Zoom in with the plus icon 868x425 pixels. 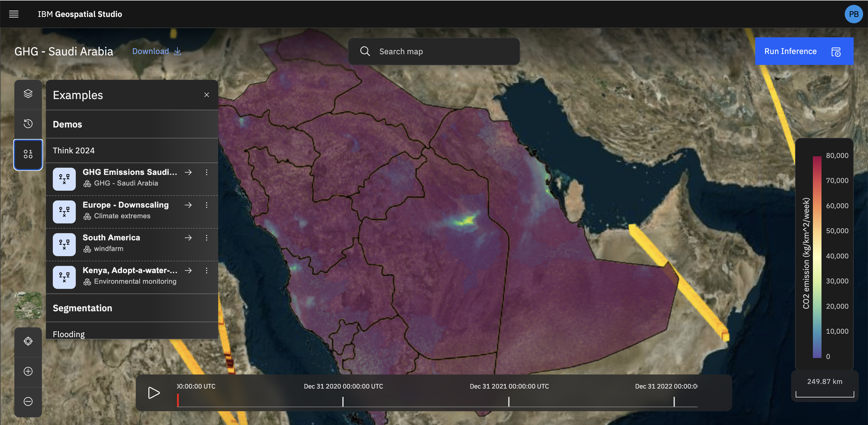[28, 371]
